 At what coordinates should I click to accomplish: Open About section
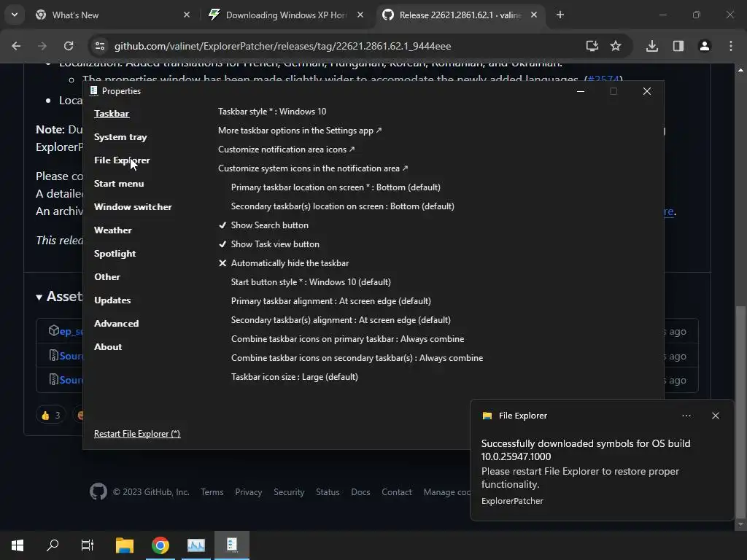pos(108,346)
